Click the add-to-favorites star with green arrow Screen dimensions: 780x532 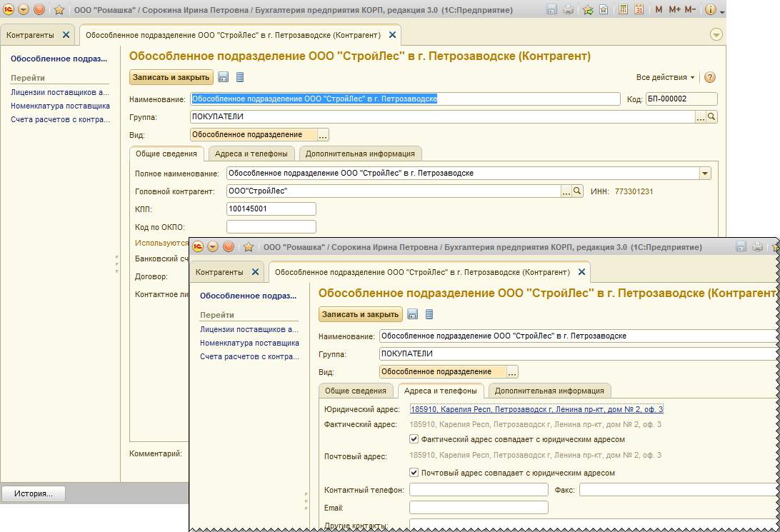(x=588, y=10)
